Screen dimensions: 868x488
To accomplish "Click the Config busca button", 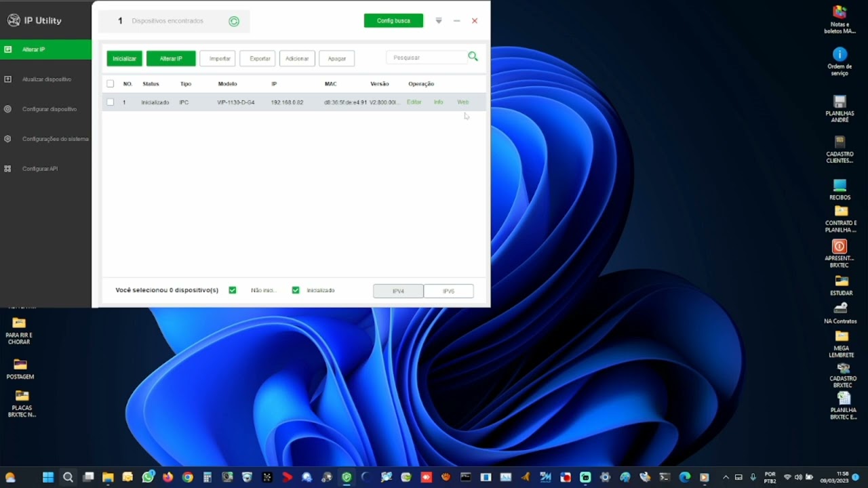I will 393,21.
